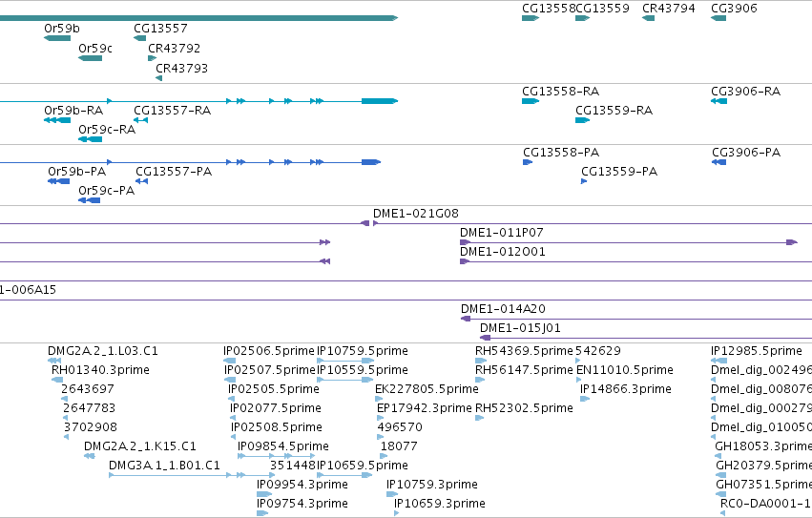Image resolution: width=812 pixels, height=518 pixels.
Task: Click the DMG2A.2_1.K15.C1 feature label
Action: 140,446
